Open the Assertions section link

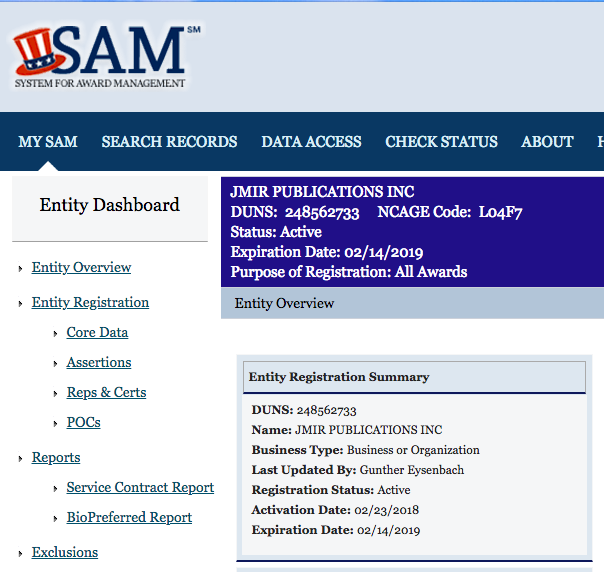pos(99,363)
